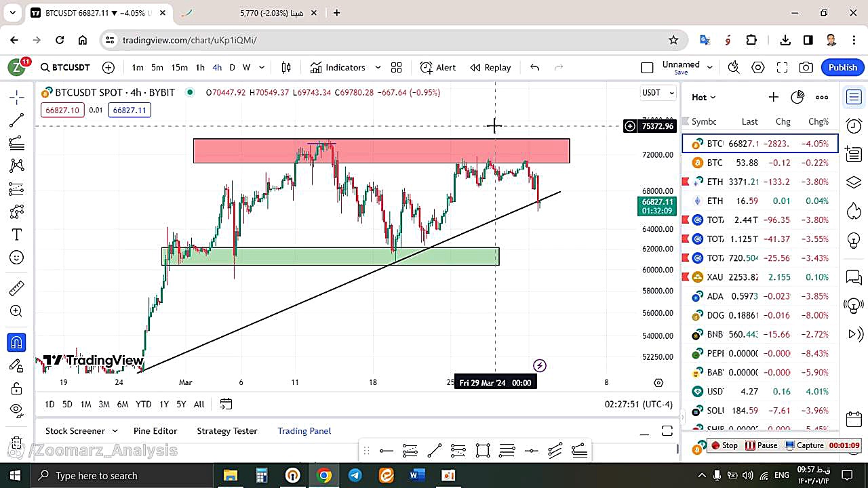Select the 4h timeframe
Viewport: 868px width, 488px height.
[217, 67]
